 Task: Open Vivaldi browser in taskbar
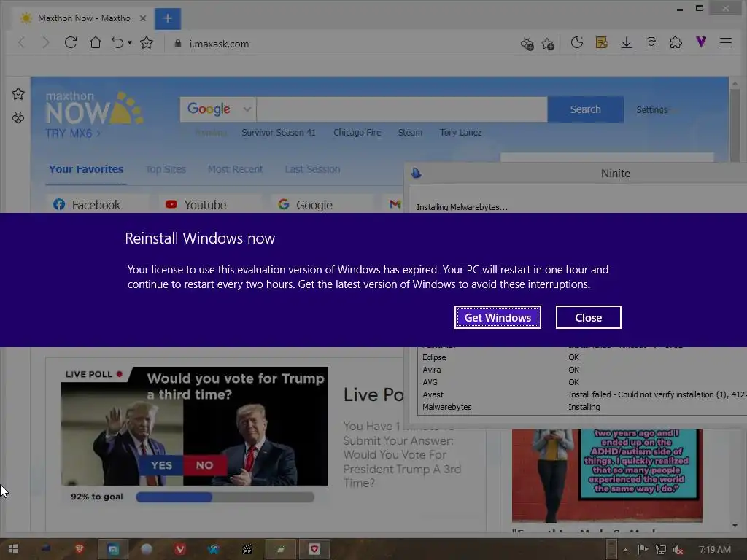pos(180,549)
